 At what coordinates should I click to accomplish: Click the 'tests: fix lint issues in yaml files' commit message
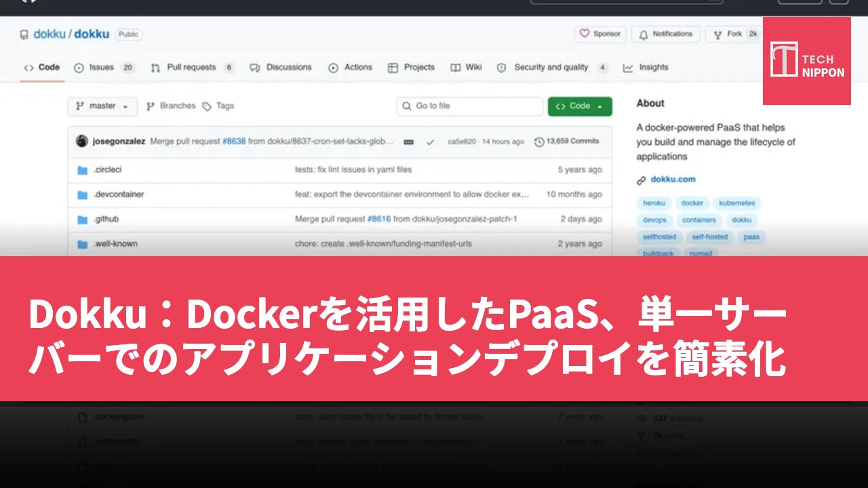[x=353, y=169]
